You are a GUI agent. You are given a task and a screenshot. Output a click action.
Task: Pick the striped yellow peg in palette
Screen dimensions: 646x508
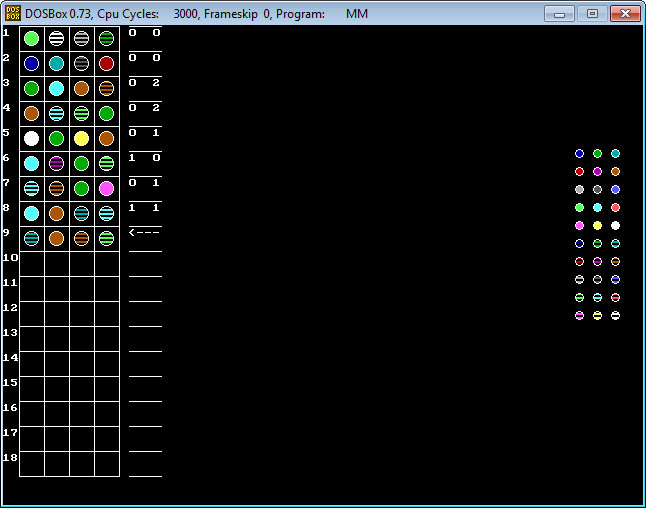pyautogui.click(x=597, y=315)
